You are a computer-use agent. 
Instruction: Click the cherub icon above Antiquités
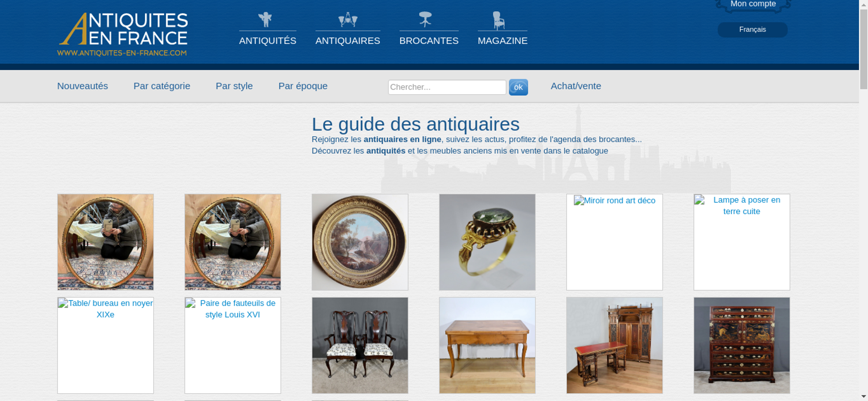tap(265, 20)
